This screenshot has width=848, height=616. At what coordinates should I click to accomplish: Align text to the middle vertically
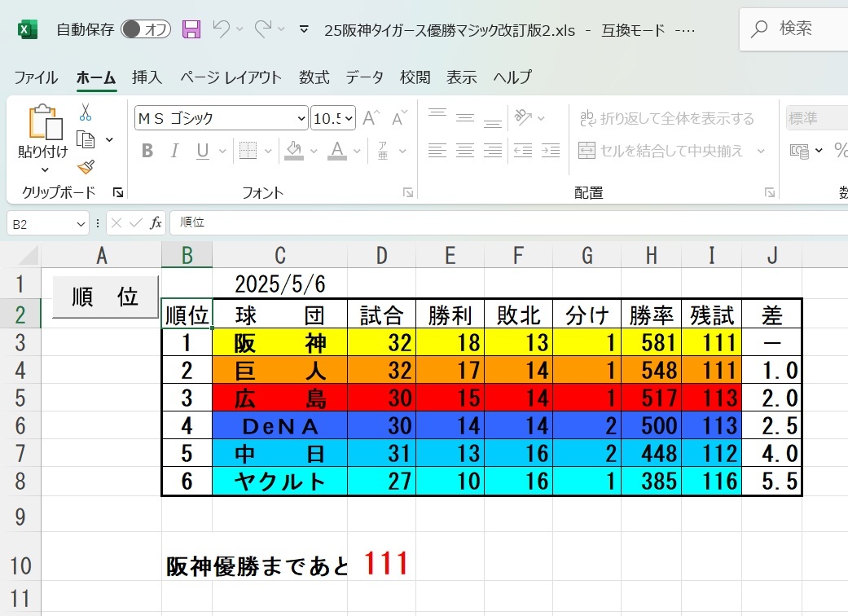464,117
